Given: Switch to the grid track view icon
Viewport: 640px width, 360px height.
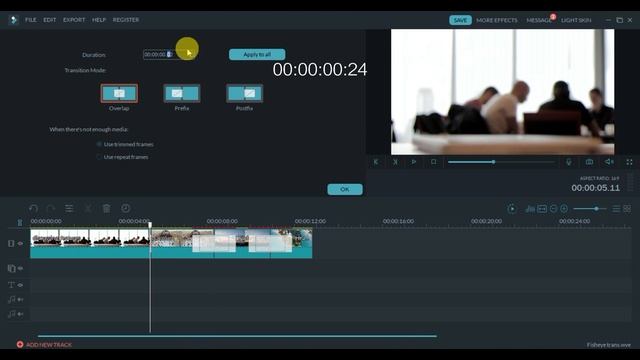Looking at the screenshot, I should click(627, 209).
